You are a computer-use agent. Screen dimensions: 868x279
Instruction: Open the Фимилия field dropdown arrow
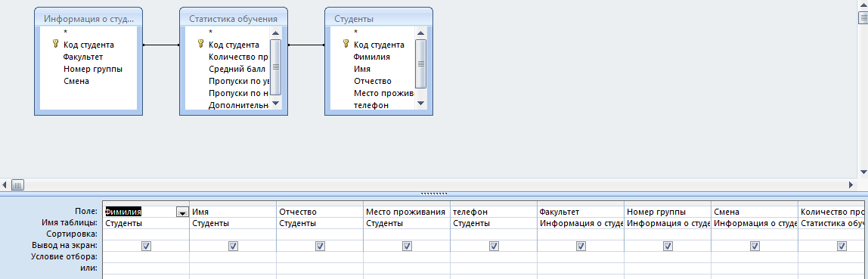pos(182,212)
